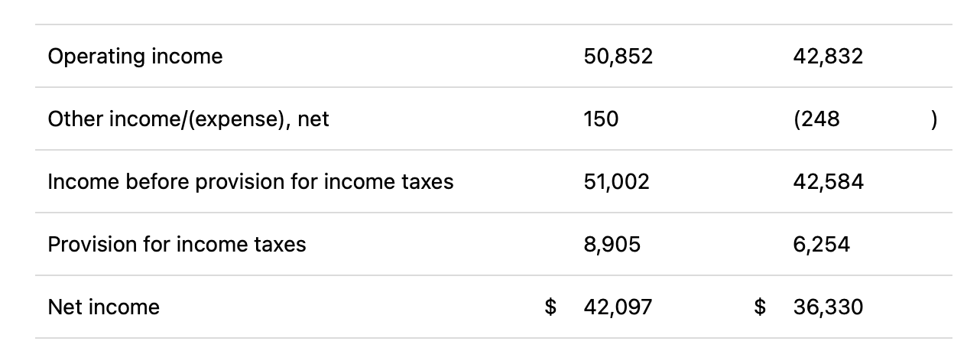Click the dollar sign before 36,330

click(x=760, y=307)
